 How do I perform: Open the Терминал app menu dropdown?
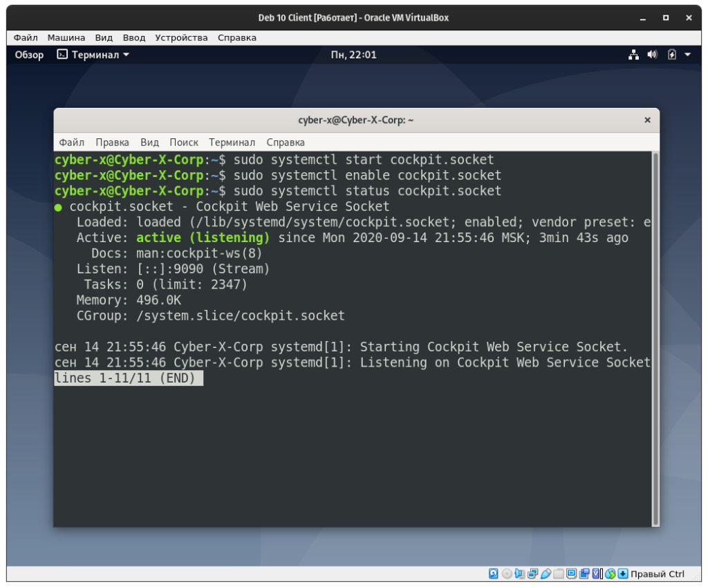pos(93,55)
